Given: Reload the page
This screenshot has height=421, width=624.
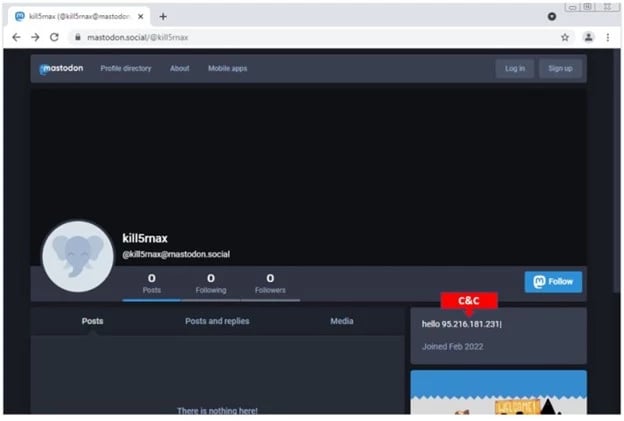Looking at the screenshot, I should (x=55, y=37).
